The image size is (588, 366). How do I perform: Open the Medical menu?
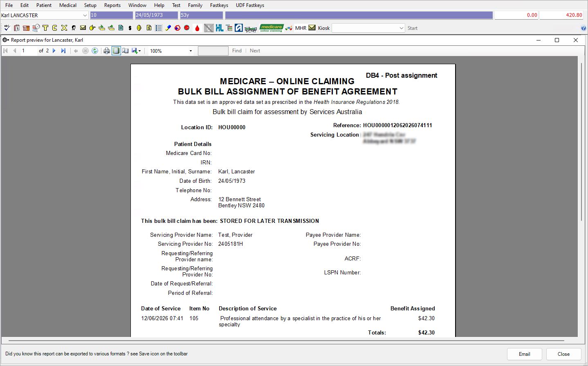(68, 5)
